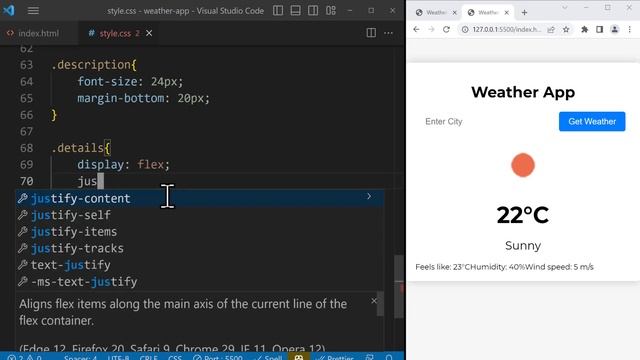Toggle secondary side bar layout icon

click(x=313, y=11)
